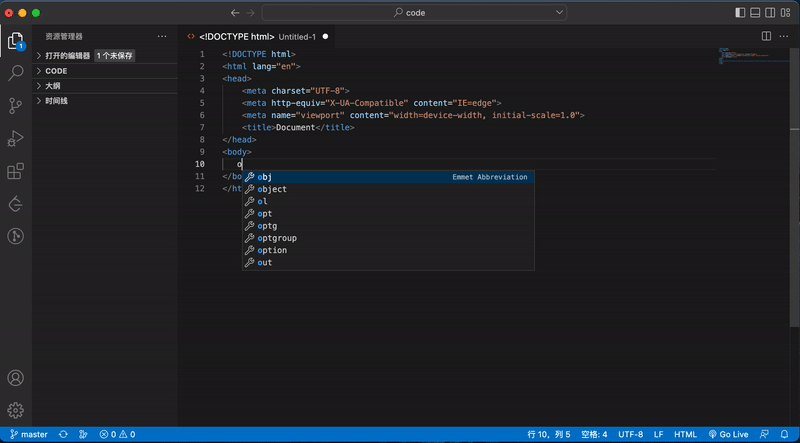The image size is (800, 443).
Task: Split the editor to the right
Action: [766, 36]
